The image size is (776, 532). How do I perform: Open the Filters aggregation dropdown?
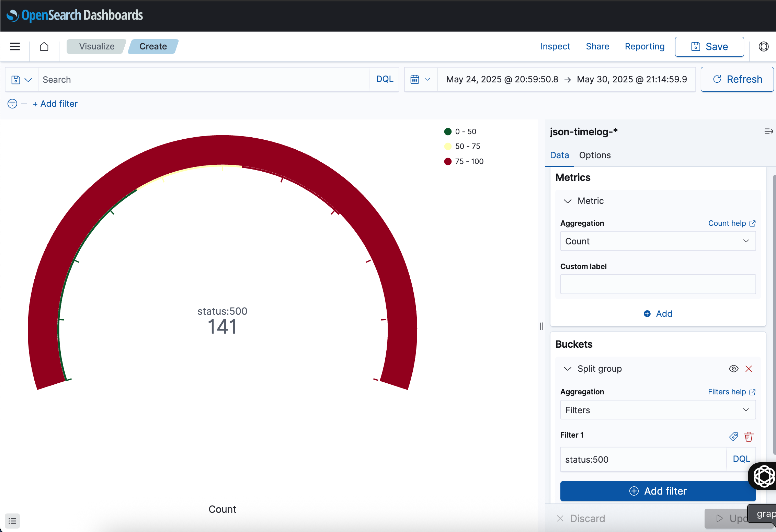coord(658,410)
